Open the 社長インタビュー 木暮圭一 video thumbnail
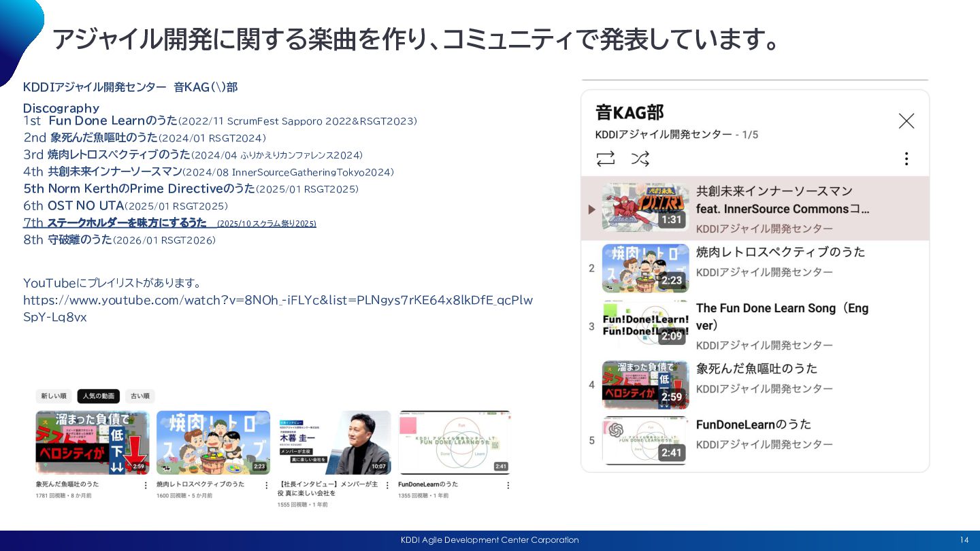 (333, 442)
